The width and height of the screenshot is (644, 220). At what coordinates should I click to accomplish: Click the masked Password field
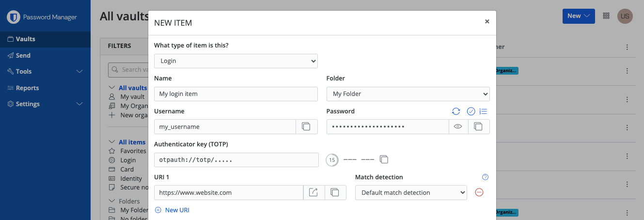387,126
